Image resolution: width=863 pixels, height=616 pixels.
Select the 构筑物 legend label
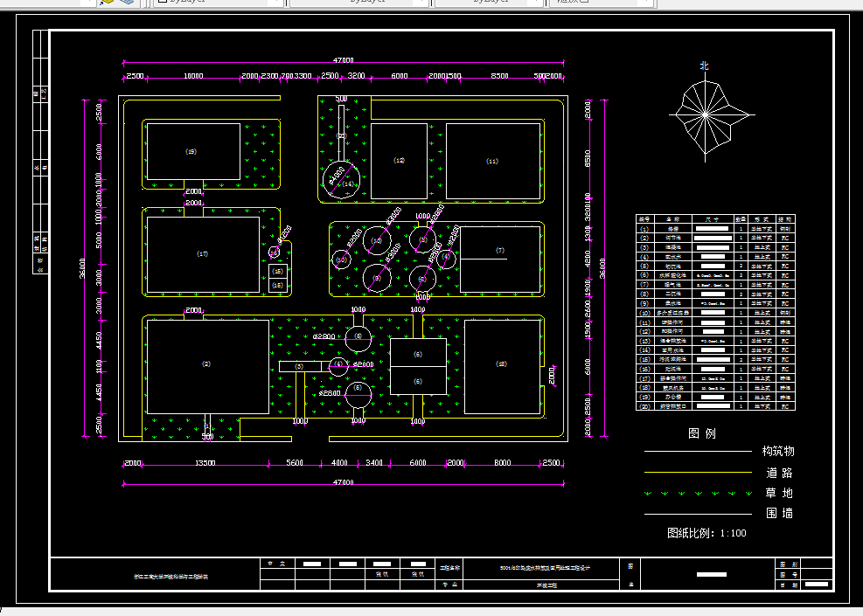778,452
